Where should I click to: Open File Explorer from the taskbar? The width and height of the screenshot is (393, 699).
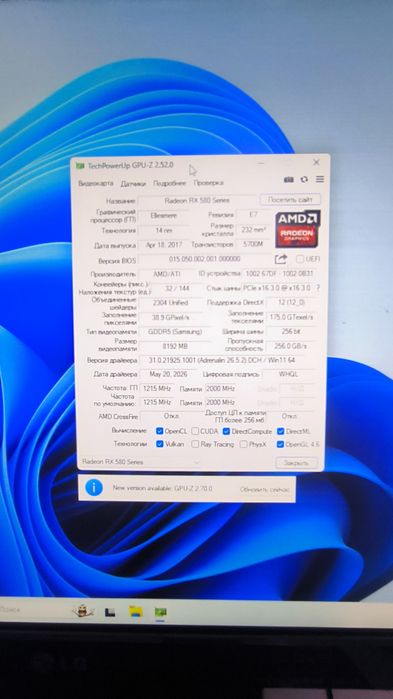click(x=136, y=611)
